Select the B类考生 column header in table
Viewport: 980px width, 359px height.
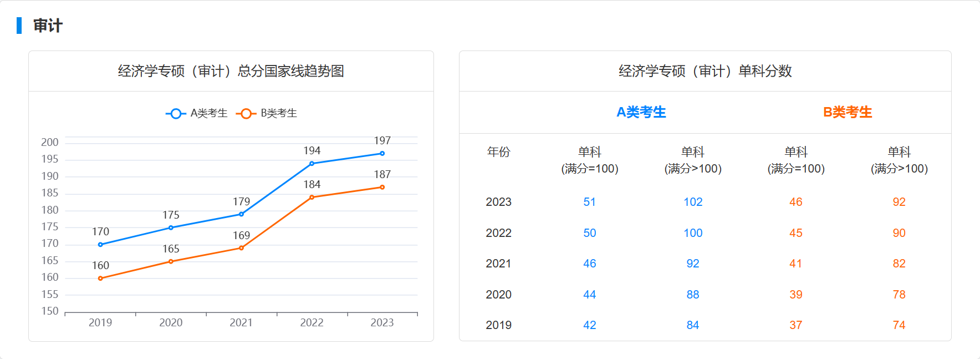848,112
